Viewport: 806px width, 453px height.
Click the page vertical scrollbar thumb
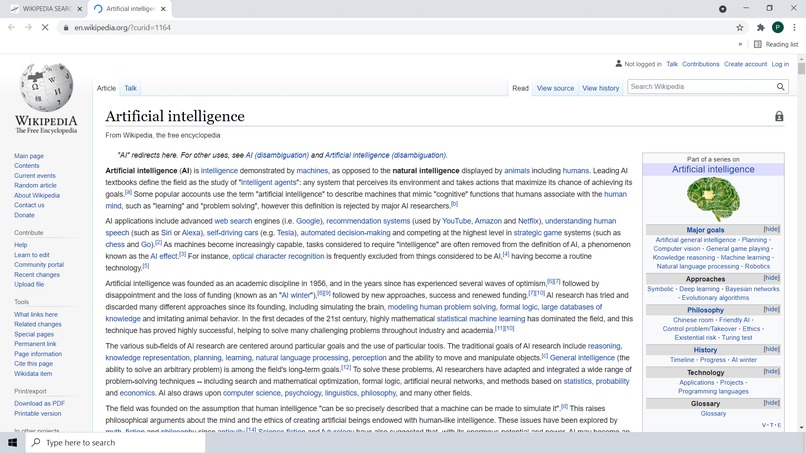(801, 68)
